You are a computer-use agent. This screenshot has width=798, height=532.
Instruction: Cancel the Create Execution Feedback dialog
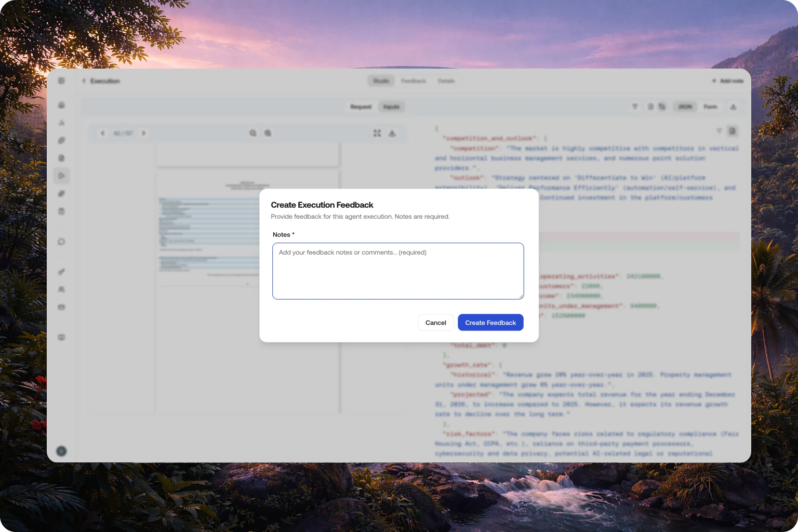tap(435, 323)
